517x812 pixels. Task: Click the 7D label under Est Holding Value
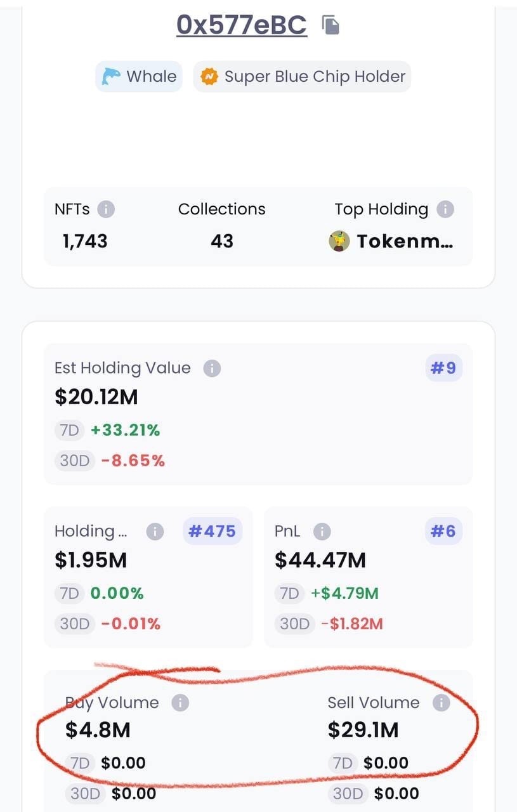click(69, 430)
